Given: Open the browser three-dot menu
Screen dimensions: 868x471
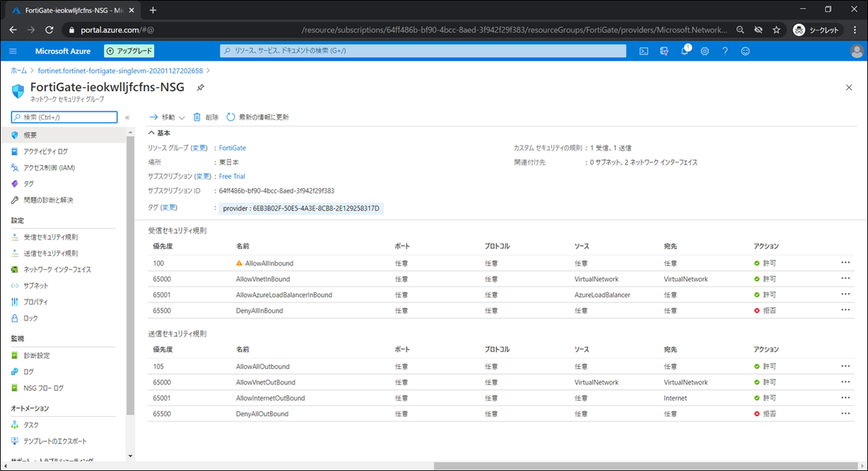Looking at the screenshot, I should pos(856,30).
